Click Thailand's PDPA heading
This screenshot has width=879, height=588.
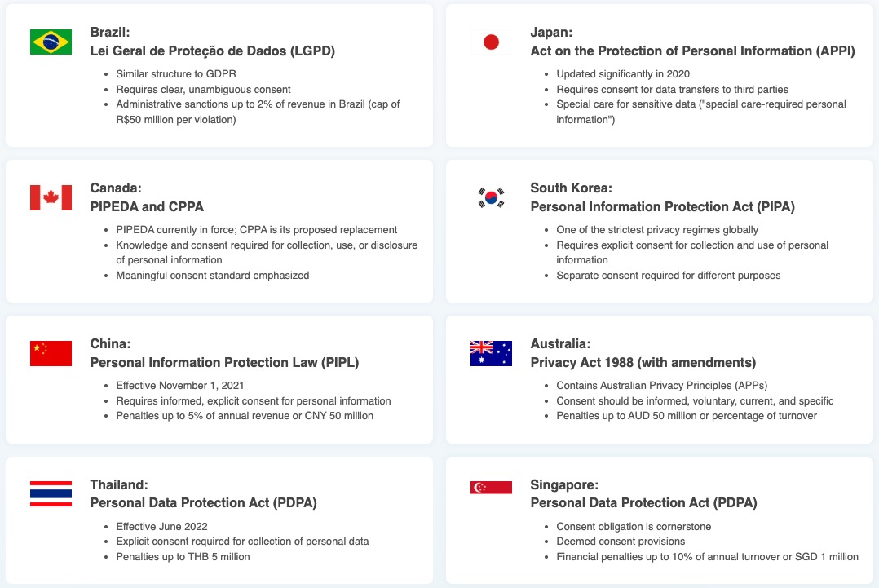tap(203, 502)
